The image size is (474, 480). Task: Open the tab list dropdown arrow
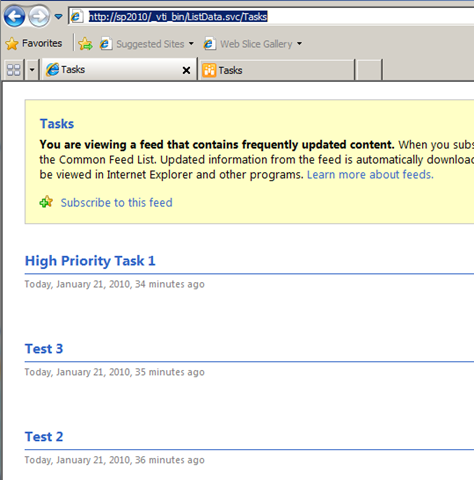pyautogui.click(x=32, y=70)
